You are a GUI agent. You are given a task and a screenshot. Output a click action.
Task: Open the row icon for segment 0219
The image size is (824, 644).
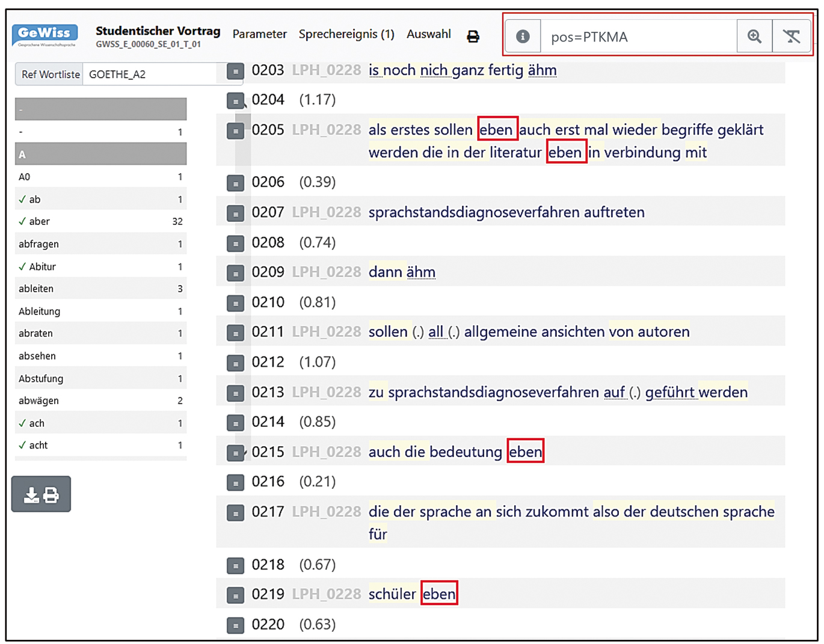(x=235, y=595)
